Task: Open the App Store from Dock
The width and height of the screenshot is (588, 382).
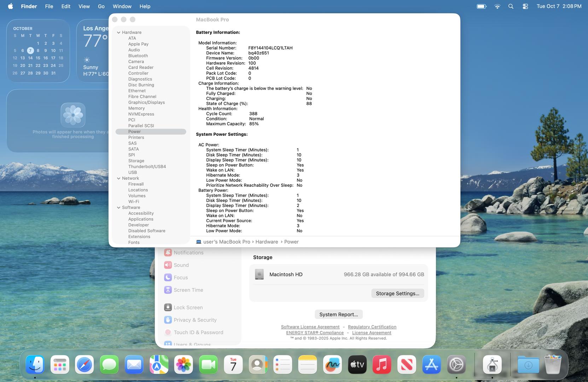Action: coord(431,365)
